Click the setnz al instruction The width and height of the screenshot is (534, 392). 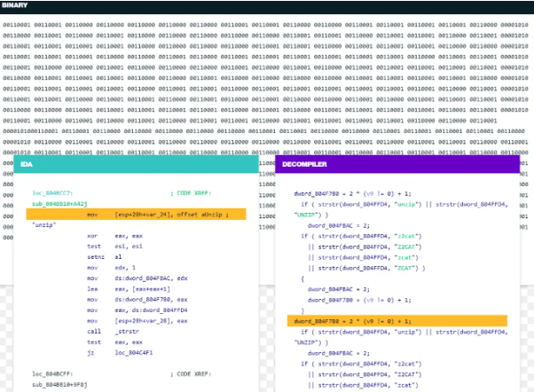tap(104, 257)
